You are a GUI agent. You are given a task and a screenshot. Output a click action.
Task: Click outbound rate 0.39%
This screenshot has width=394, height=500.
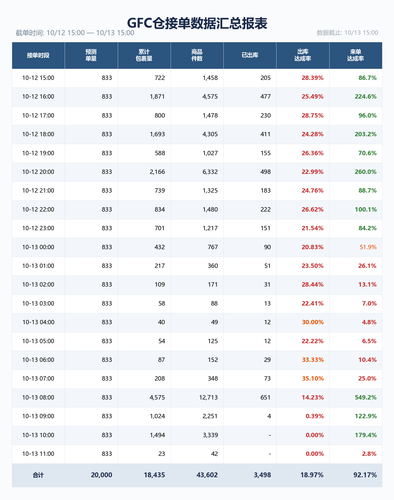[x=314, y=416]
